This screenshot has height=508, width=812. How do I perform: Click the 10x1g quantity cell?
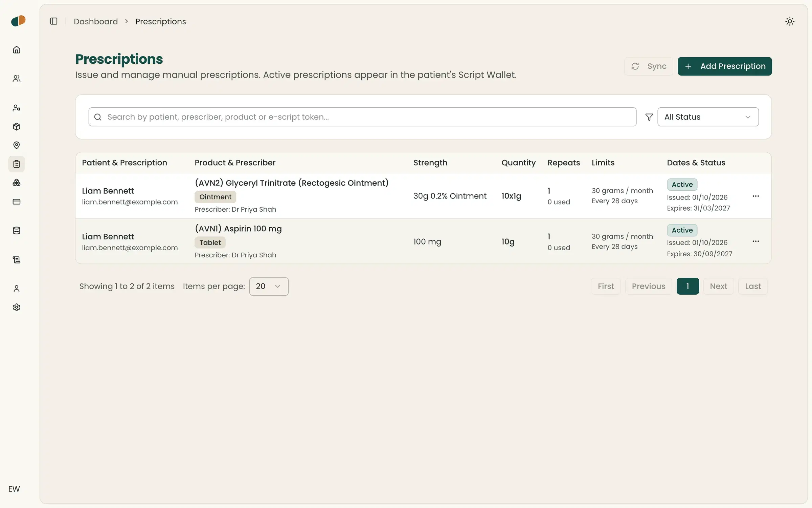(x=511, y=196)
